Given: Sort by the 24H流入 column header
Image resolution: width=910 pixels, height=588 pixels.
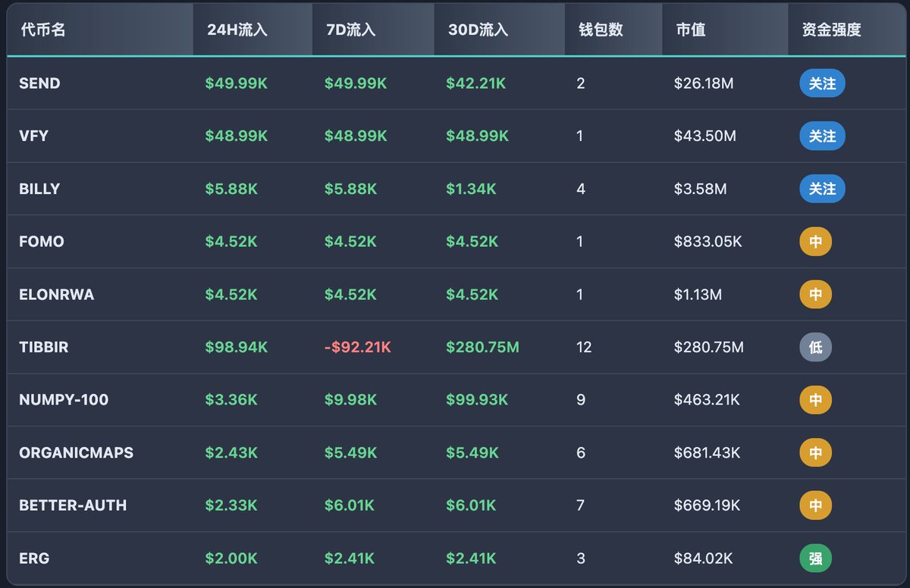Looking at the screenshot, I should [x=237, y=30].
